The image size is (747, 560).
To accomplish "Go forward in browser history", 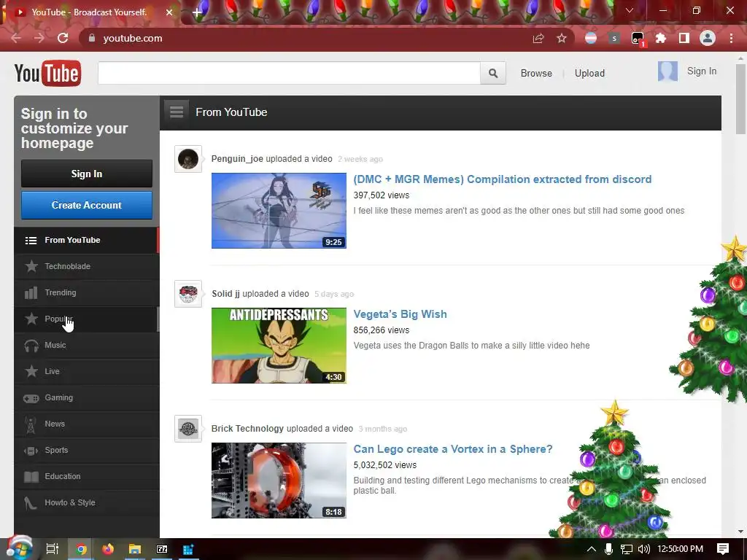I will pyautogui.click(x=39, y=38).
